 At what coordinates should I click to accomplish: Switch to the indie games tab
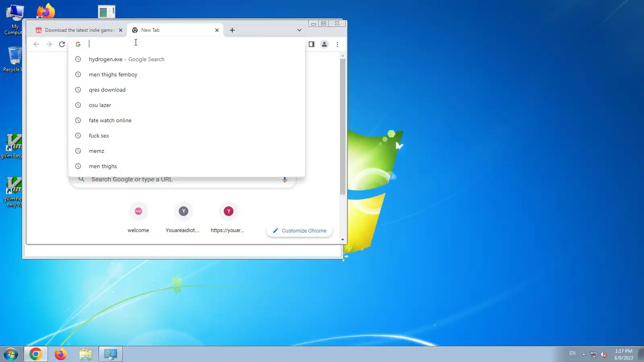tap(79, 30)
